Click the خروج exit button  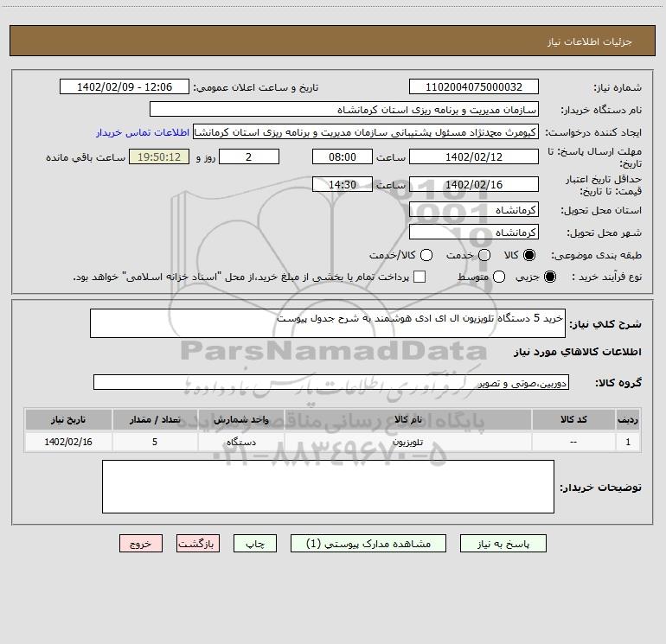tap(141, 544)
